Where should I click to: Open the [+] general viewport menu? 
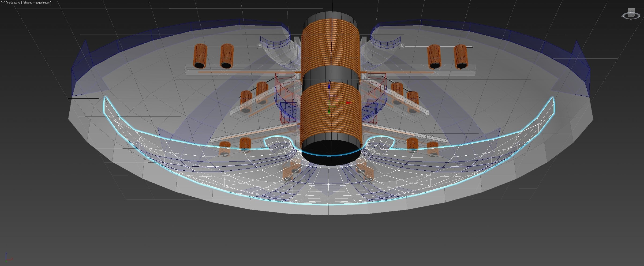[3, 3]
